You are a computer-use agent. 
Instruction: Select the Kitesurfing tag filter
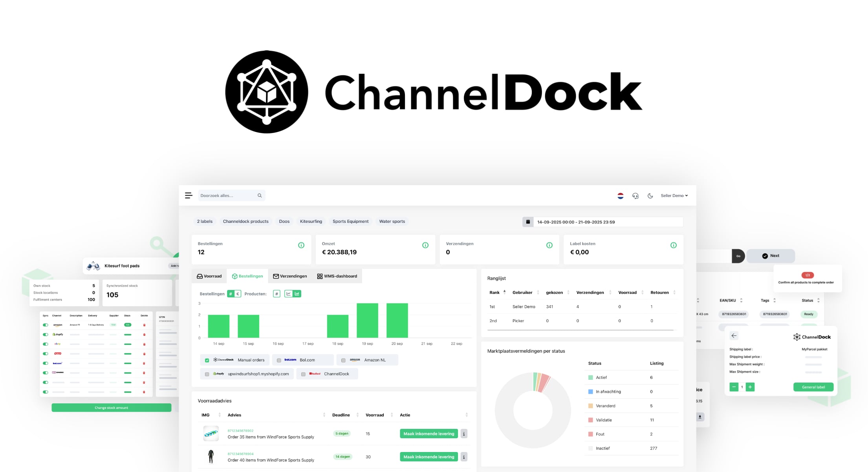coord(311,221)
